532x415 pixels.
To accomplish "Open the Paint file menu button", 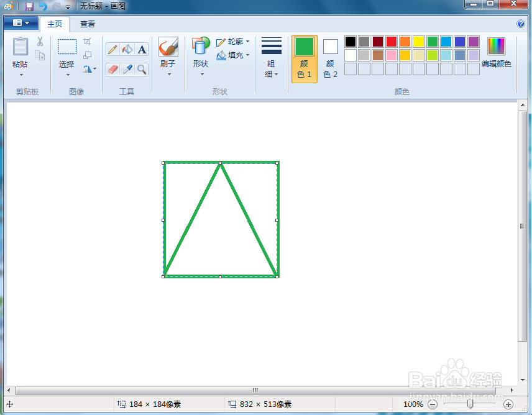I will (21, 23).
